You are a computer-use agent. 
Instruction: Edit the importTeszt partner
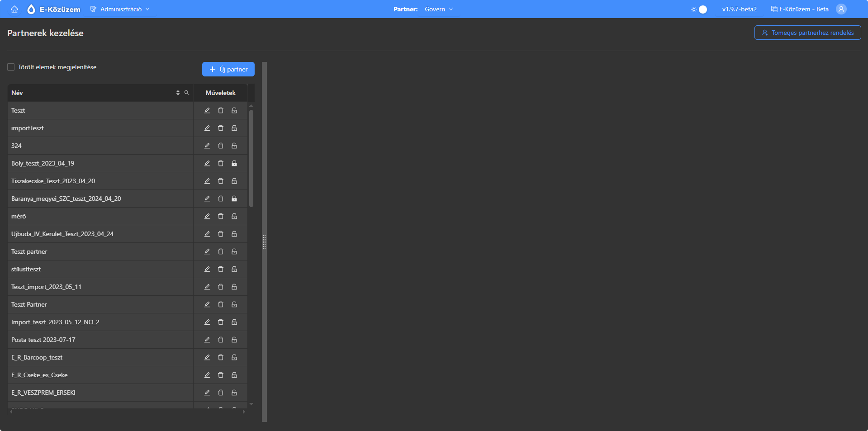(x=207, y=128)
